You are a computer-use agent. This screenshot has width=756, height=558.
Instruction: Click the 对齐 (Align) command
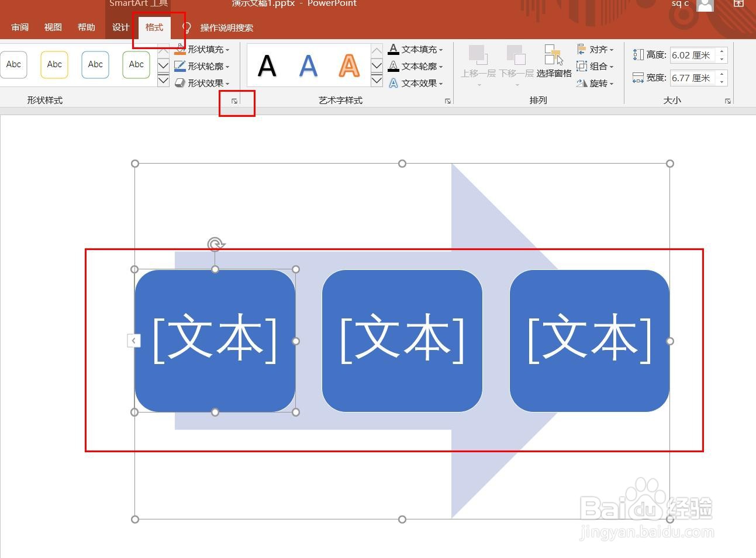(x=595, y=49)
